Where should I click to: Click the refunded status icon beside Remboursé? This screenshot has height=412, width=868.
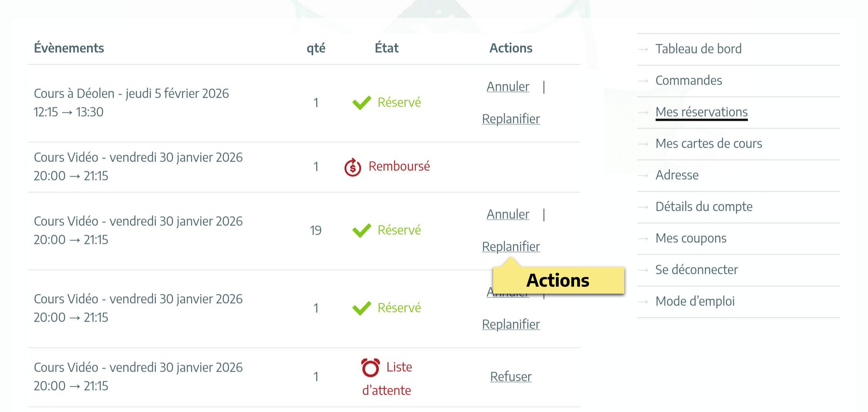click(x=352, y=167)
